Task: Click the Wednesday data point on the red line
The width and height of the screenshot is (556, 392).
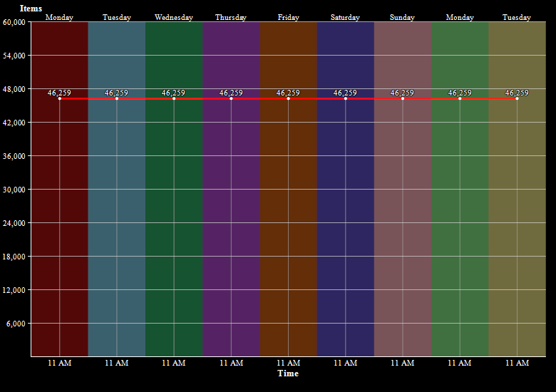Action: click(x=174, y=98)
